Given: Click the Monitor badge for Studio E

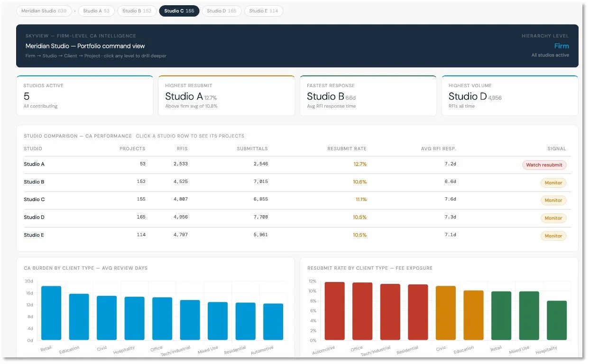Looking at the screenshot, I should pyautogui.click(x=553, y=236).
